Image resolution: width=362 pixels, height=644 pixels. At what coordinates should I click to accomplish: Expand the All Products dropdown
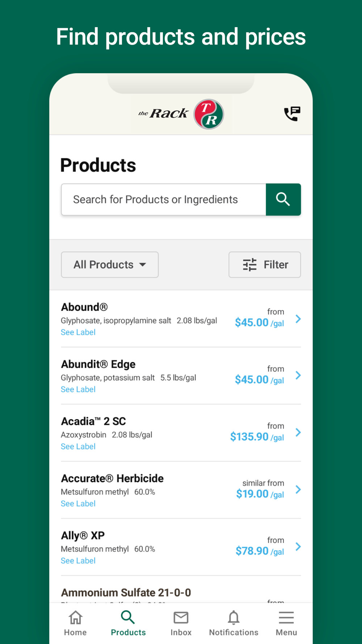pyautogui.click(x=110, y=265)
